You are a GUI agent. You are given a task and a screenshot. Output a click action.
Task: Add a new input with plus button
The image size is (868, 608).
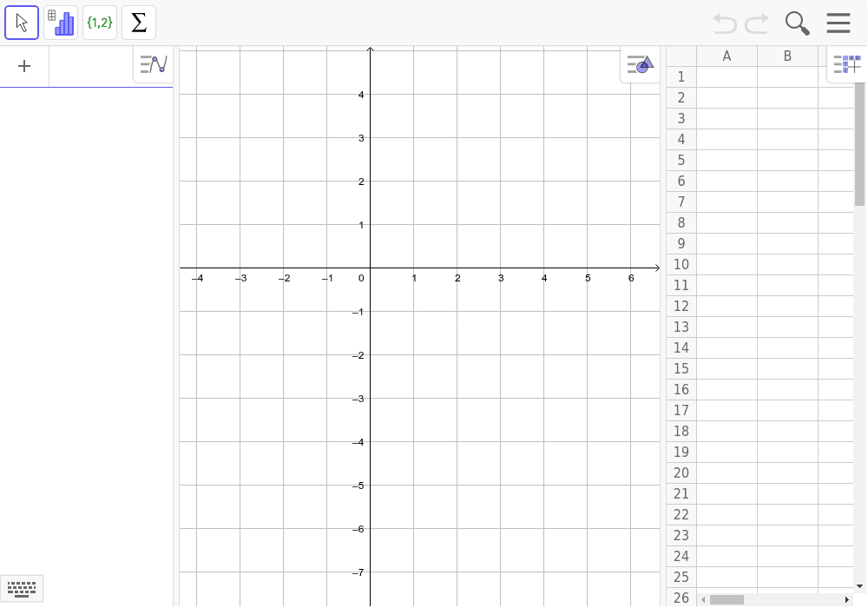[24, 67]
